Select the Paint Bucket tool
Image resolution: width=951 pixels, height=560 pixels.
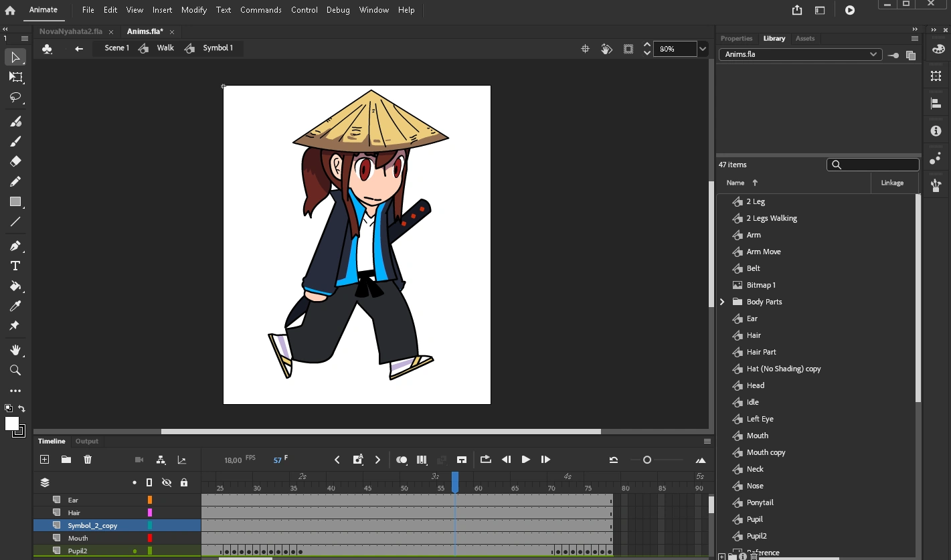[15, 286]
